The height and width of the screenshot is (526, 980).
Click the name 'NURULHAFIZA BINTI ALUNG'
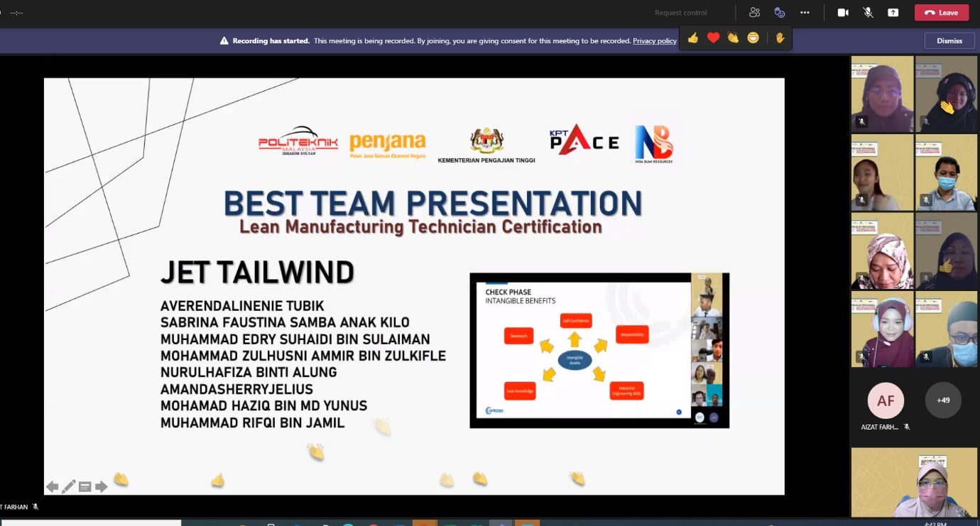click(x=249, y=372)
